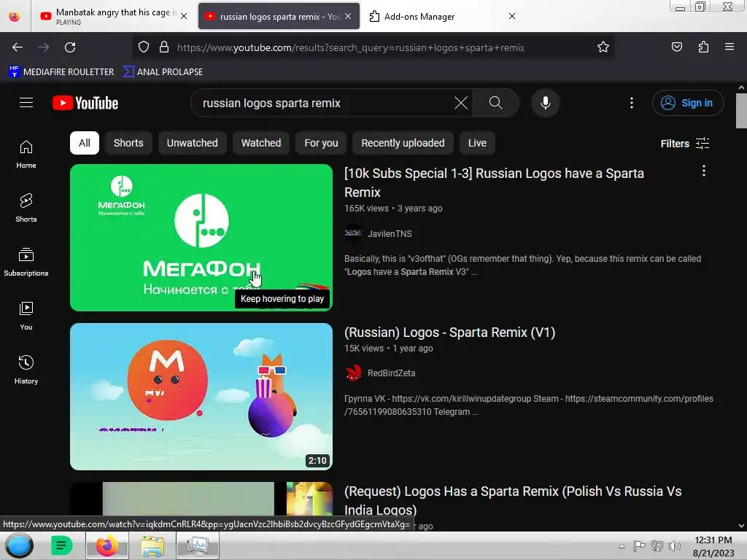Image resolution: width=747 pixels, height=560 pixels.
Task: Open the 10k Subs Special Russian Logos title
Action: [x=494, y=183]
